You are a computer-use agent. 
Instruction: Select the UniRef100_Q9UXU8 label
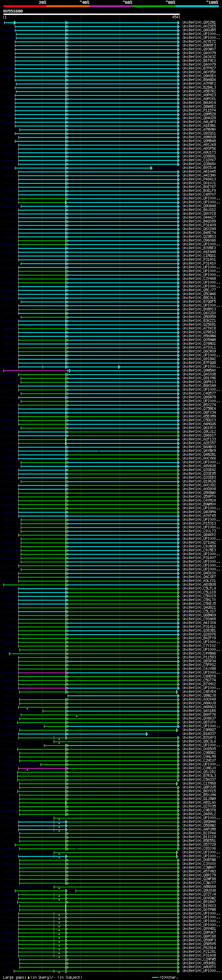coord(199,891)
